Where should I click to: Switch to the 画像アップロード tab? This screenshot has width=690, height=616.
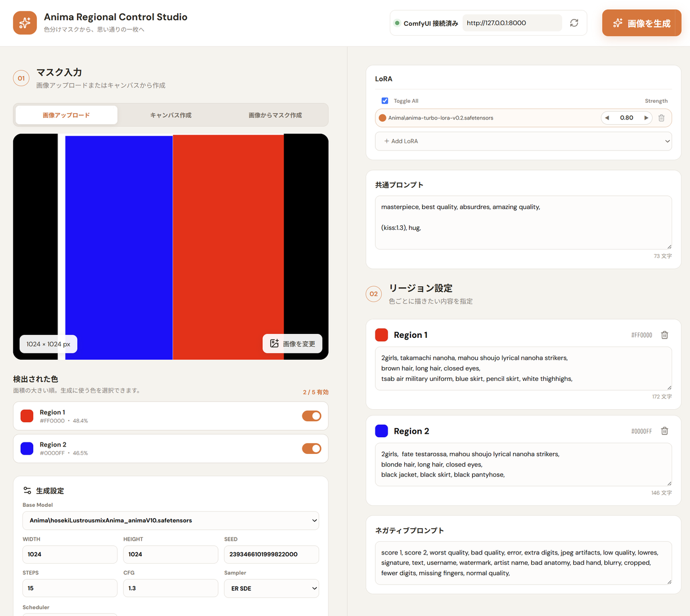[x=66, y=115]
